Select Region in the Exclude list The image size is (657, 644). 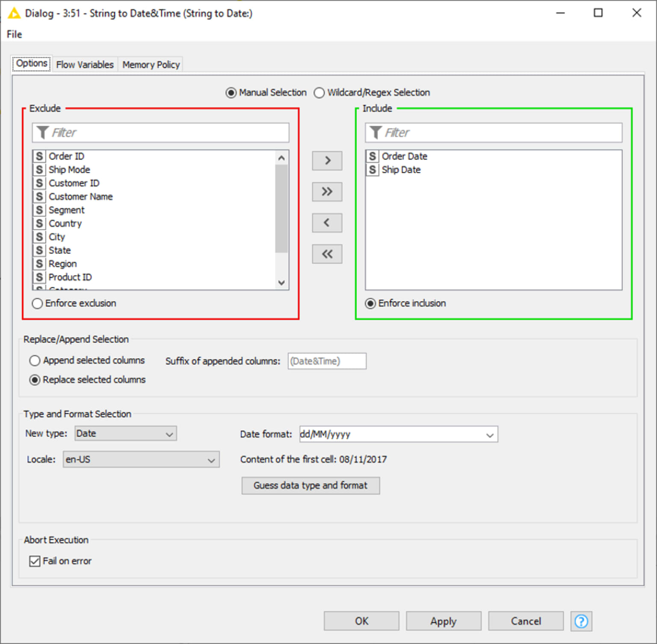[154, 264]
